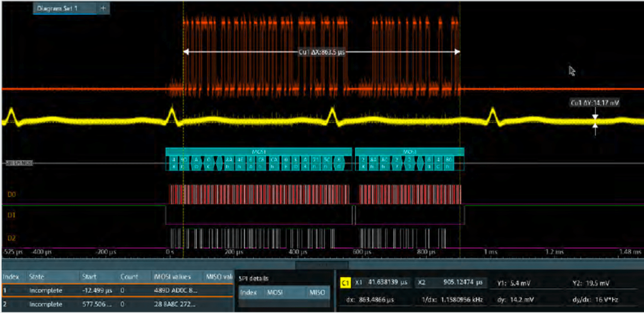644x313 pixels.
Task: Click the Cu1 ΔX 863.5 µs cursor label
Action: coord(322,52)
